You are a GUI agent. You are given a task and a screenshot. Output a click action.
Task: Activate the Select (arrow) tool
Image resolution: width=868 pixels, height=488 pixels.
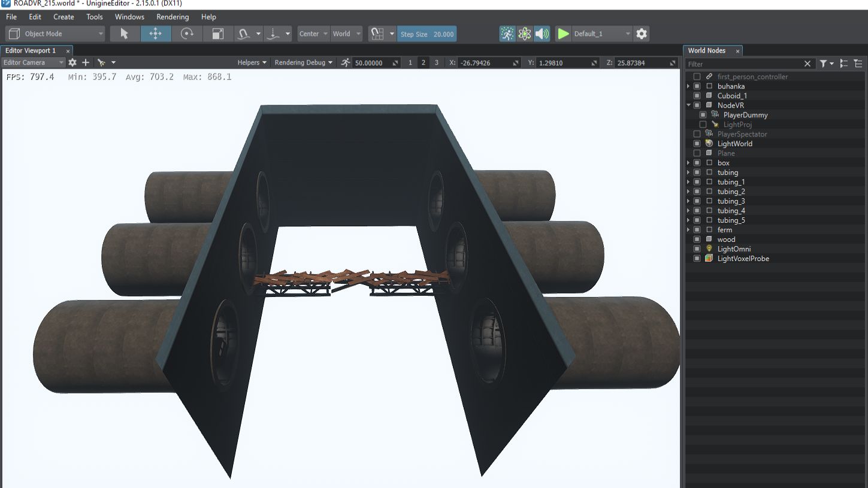click(x=125, y=34)
